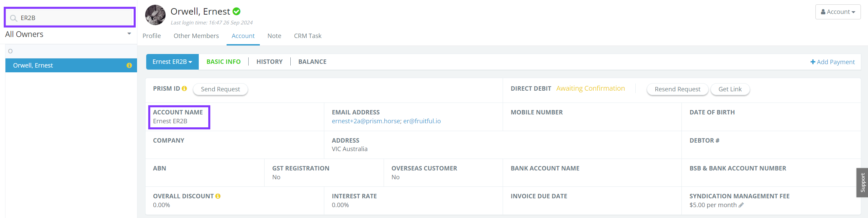
Task: Open the Other Members tab
Action: click(196, 36)
